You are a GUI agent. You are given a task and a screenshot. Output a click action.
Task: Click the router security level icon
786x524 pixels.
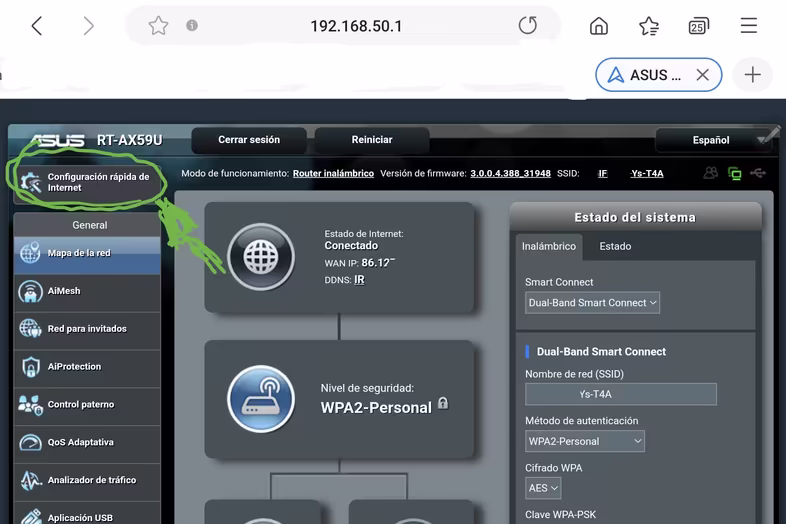click(261, 399)
